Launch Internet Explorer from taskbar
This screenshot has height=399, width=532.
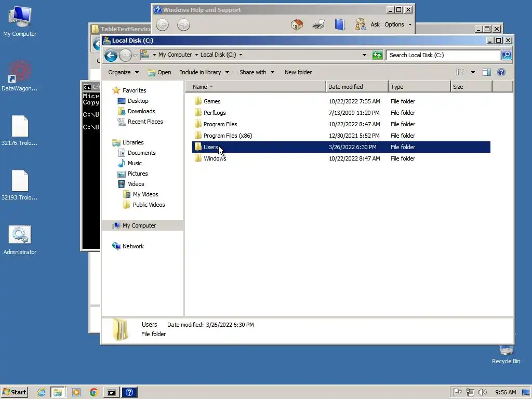[x=42, y=393]
